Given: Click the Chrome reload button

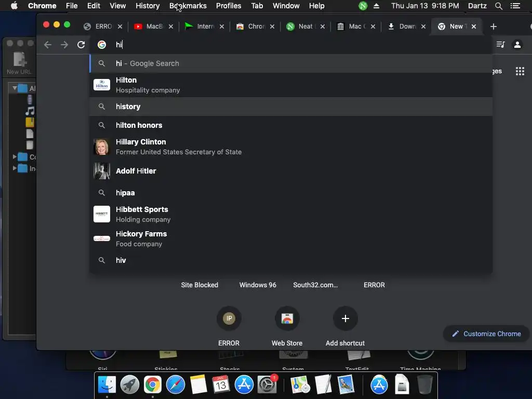Looking at the screenshot, I should coord(81,45).
